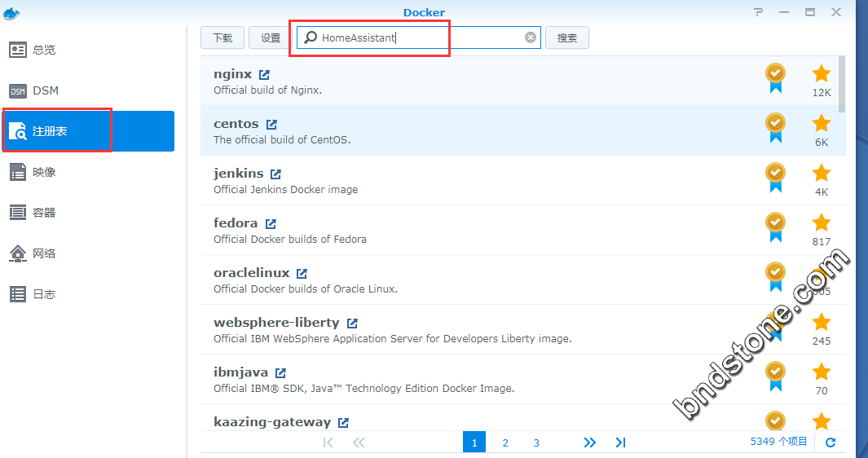Open the 日志 log tab
Image resolution: width=868 pixels, height=458 pixels.
pos(89,294)
